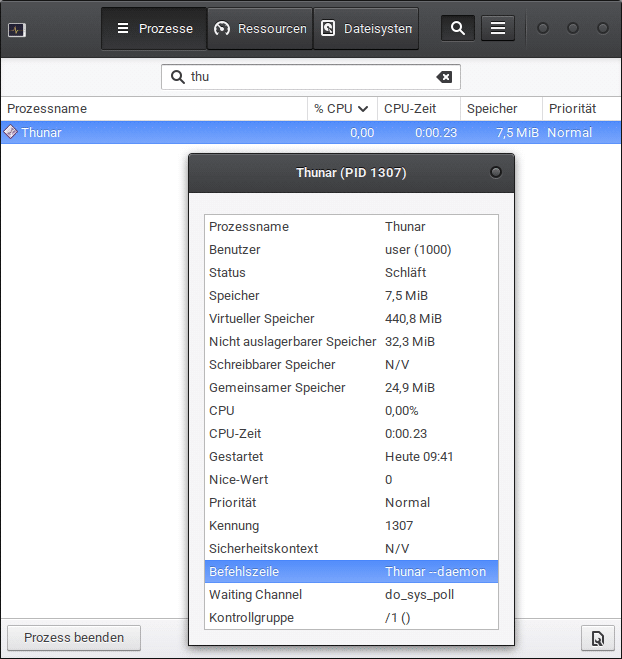Select the Nice-Wert row
This screenshot has width=622, height=659.
click(x=351, y=480)
